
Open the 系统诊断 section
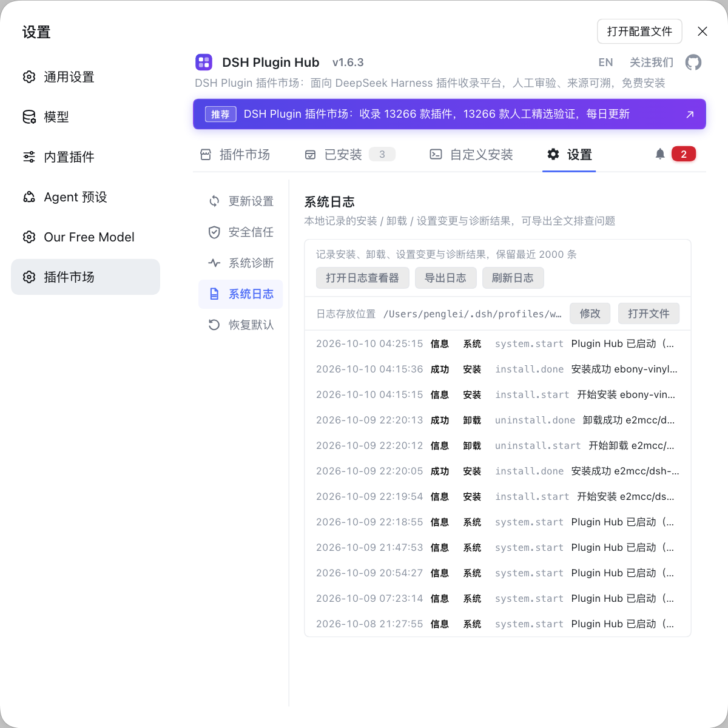pos(241,263)
